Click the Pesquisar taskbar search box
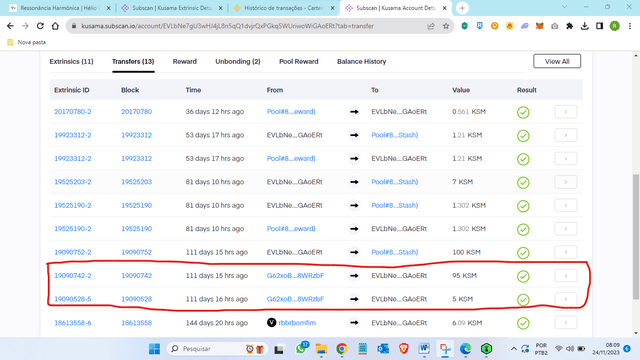 pos(217,349)
